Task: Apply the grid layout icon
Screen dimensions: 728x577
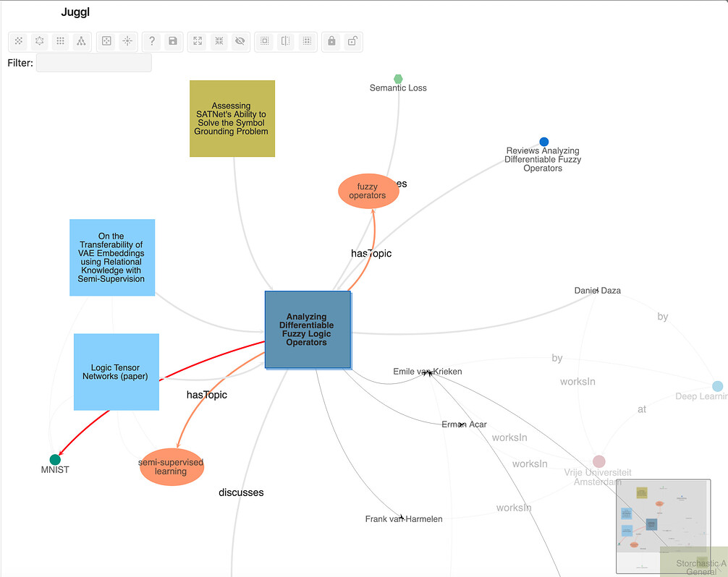Action: click(60, 41)
